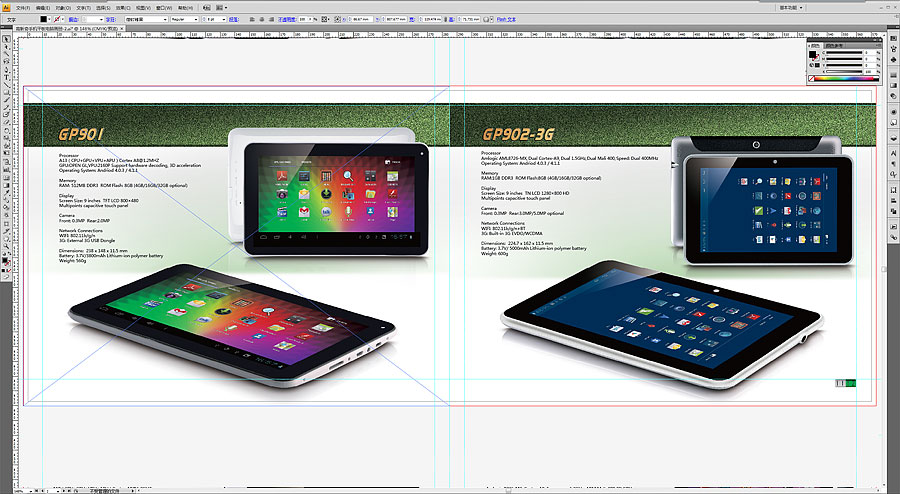Click the 不透明度 opacity link
The width and height of the screenshot is (900, 494).
coord(286,19)
